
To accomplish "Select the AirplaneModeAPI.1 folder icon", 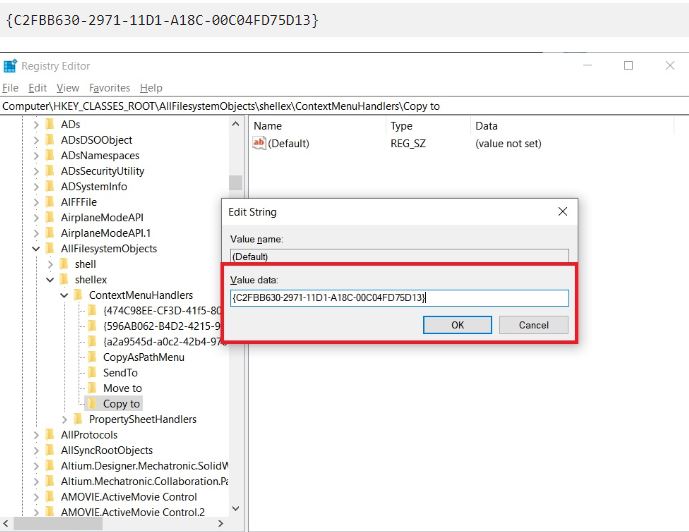I will 50,233.
